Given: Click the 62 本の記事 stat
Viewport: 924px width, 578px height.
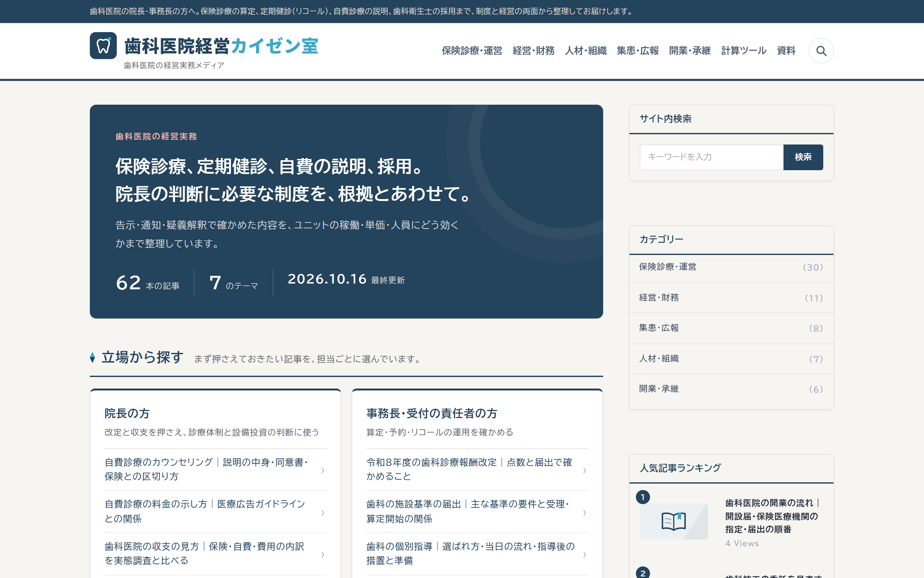Looking at the screenshot, I should pyautogui.click(x=147, y=283).
